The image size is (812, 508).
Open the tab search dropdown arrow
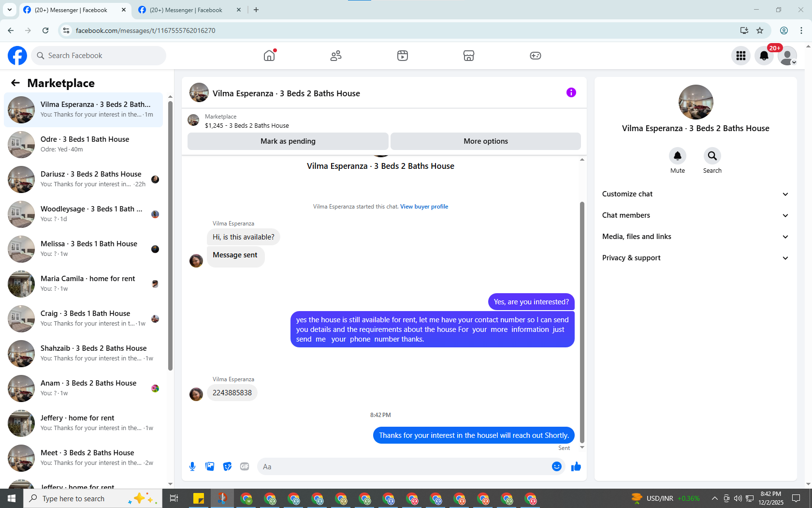point(9,10)
